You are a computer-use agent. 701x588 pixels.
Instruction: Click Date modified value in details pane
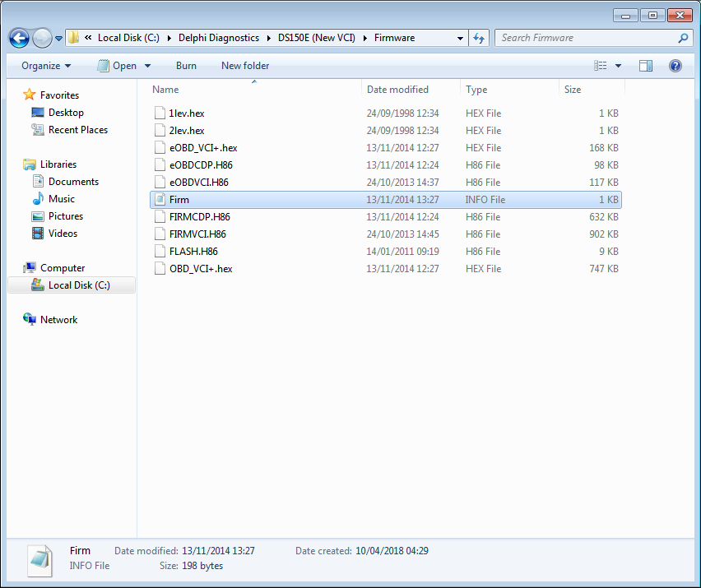point(218,551)
